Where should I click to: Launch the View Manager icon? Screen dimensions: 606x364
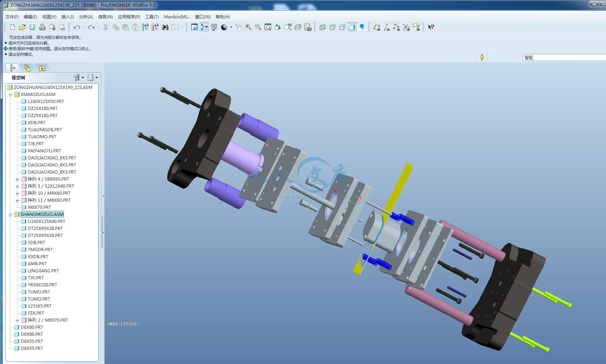pyautogui.click(x=308, y=27)
